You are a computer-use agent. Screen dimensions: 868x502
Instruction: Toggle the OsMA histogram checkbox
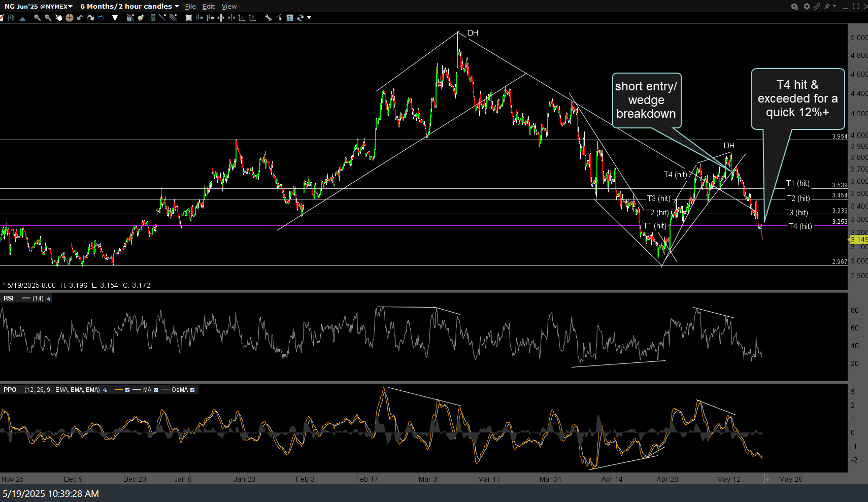pos(192,390)
